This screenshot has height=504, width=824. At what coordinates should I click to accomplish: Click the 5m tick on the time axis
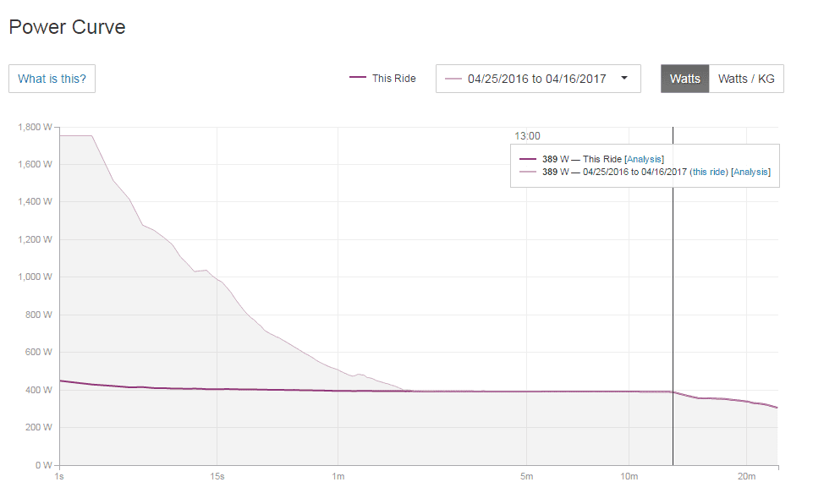tap(526, 477)
